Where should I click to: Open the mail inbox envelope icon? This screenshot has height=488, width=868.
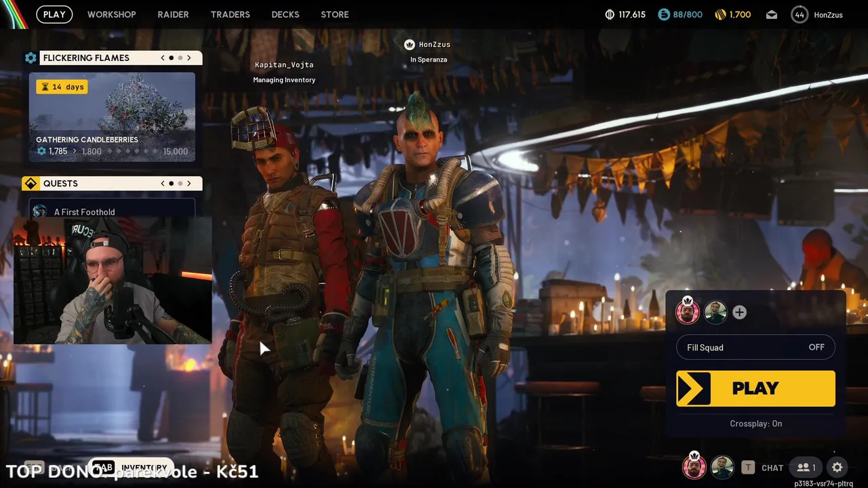pos(772,14)
